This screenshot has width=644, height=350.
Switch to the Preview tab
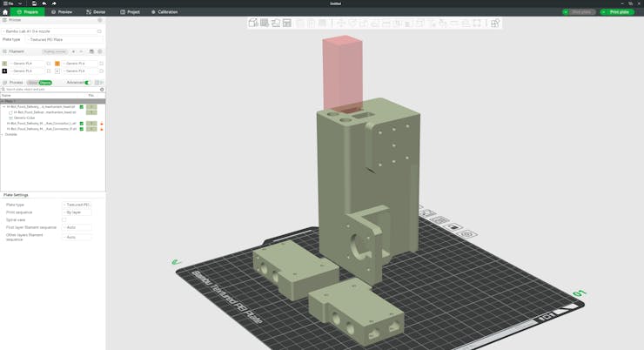tap(62, 12)
